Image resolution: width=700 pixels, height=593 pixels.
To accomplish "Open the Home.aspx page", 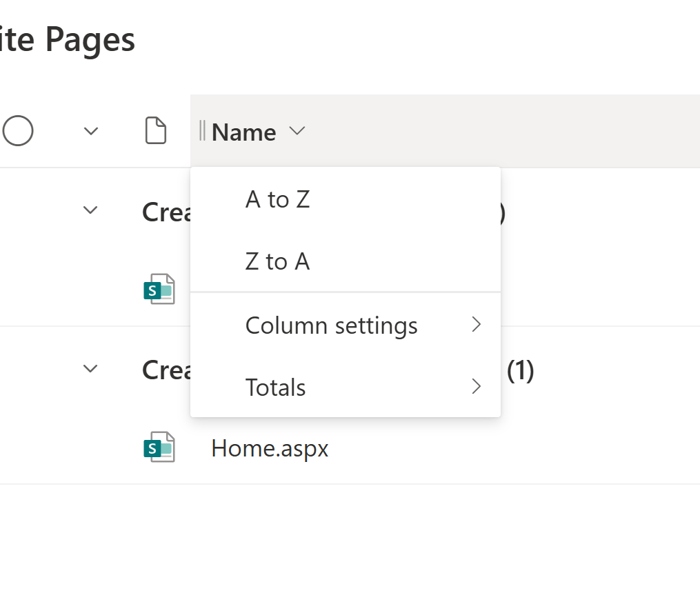I will (270, 448).
